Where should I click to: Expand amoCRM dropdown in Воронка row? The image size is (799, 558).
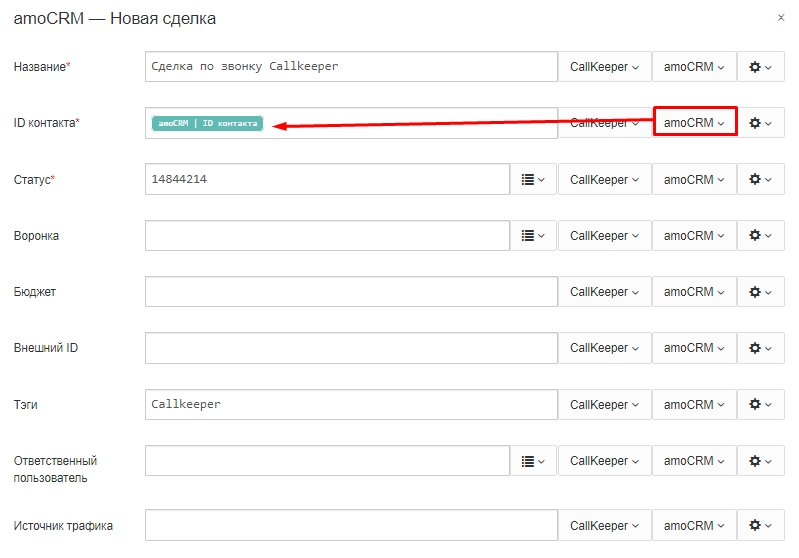click(694, 235)
